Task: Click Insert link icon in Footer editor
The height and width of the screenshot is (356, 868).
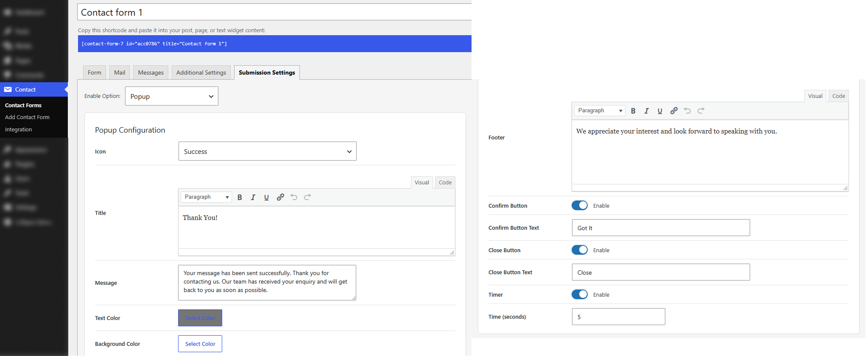Action: point(674,111)
